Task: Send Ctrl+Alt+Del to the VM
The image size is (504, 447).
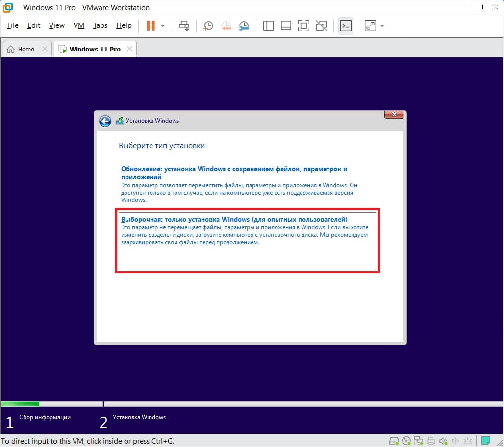Action: coord(184,25)
